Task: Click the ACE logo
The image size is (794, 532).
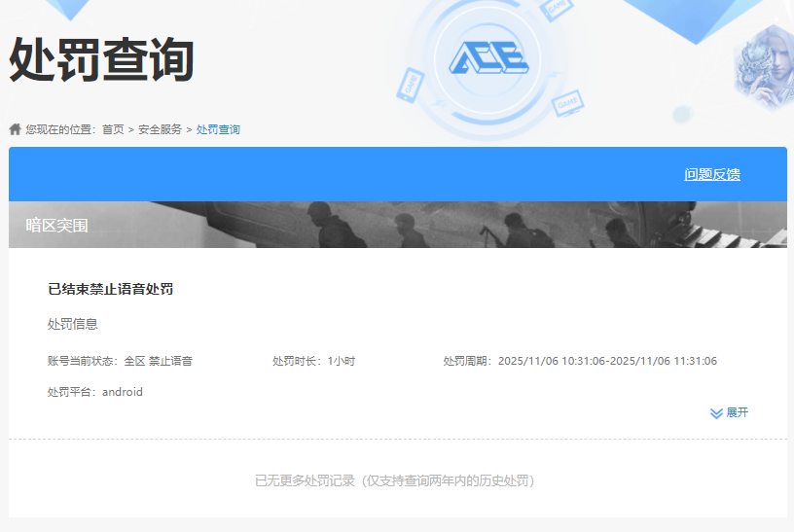Action: (x=488, y=57)
